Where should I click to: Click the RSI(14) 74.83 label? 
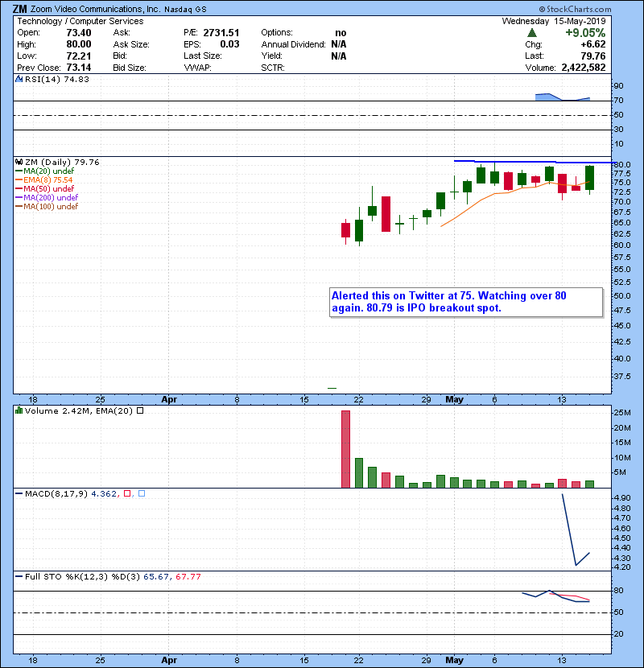click(56, 79)
